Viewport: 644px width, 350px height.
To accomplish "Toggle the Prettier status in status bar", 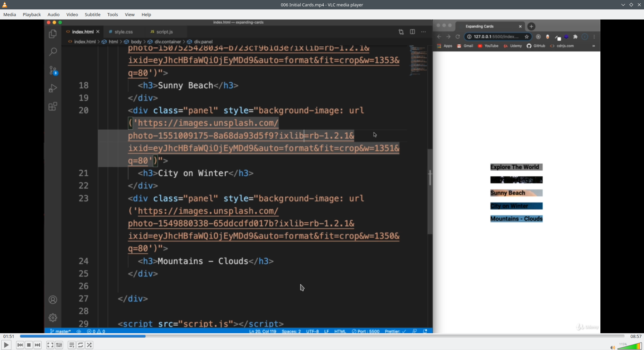I will pyautogui.click(x=395, y=331).
